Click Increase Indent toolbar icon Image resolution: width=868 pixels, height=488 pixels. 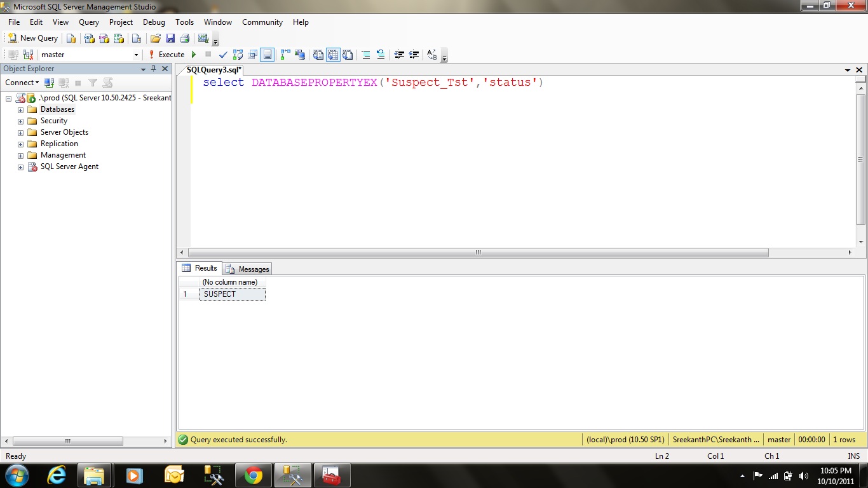(x=414, y=55)
